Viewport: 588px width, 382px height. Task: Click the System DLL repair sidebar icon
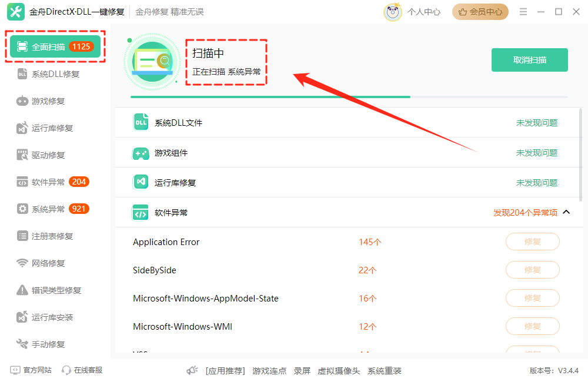coord(22,74)
